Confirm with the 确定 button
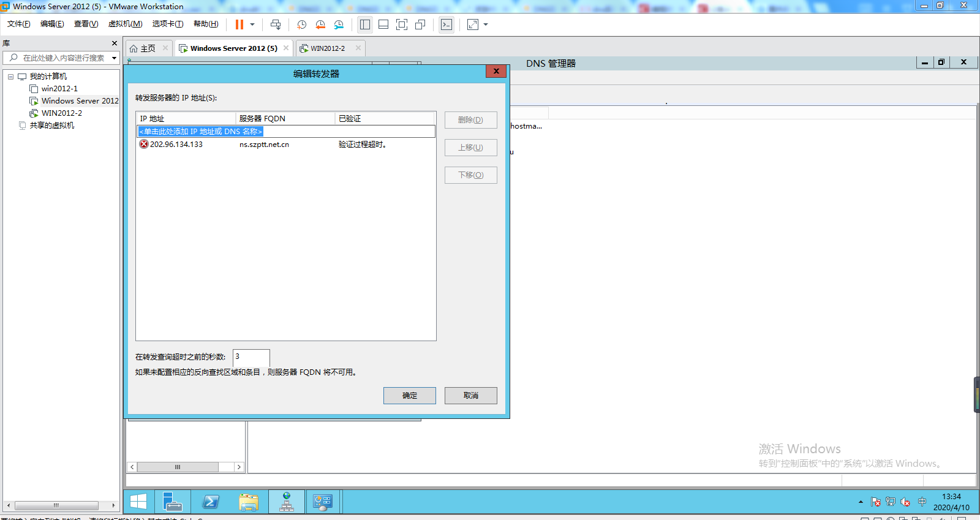 (x=410, y=396)
